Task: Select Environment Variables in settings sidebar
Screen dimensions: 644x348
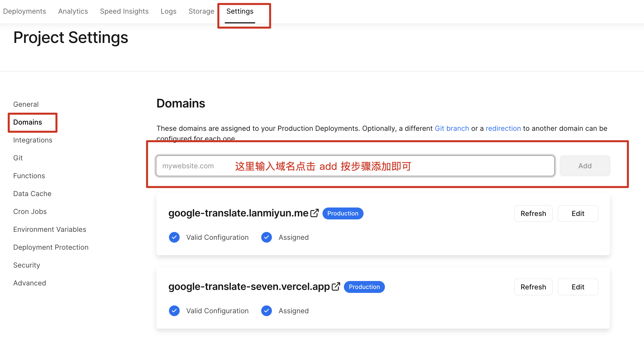Action: (x=49, y=229)
